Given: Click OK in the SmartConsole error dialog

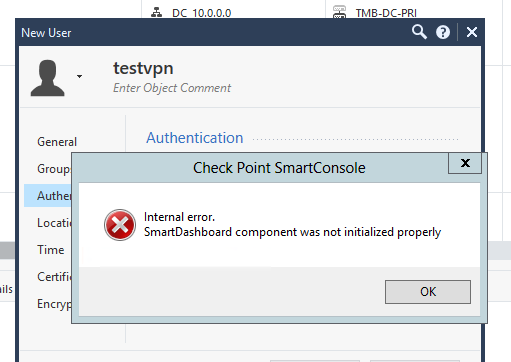Looking at the screenshot, I should [x=428, y=292].
